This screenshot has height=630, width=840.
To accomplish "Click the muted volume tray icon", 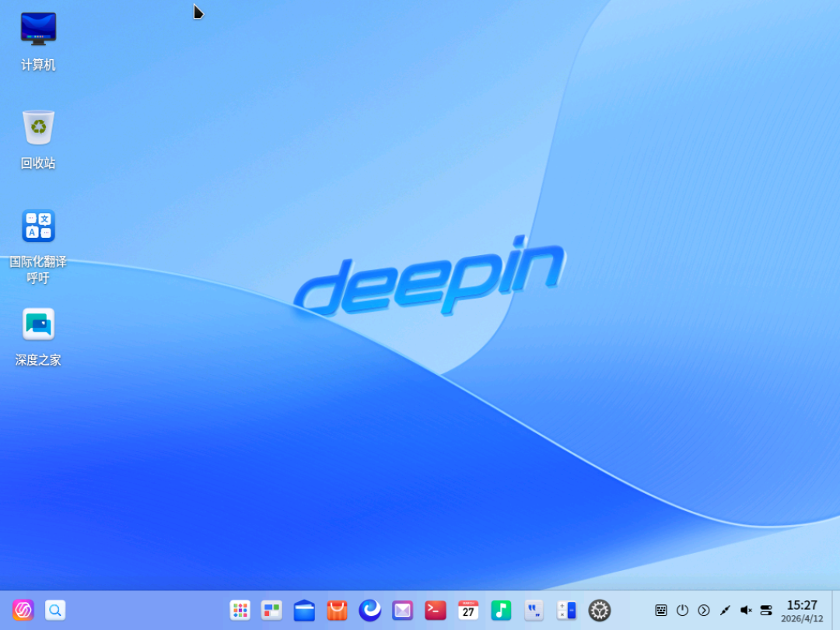I will pyautogui.click(x=746, y=611).
